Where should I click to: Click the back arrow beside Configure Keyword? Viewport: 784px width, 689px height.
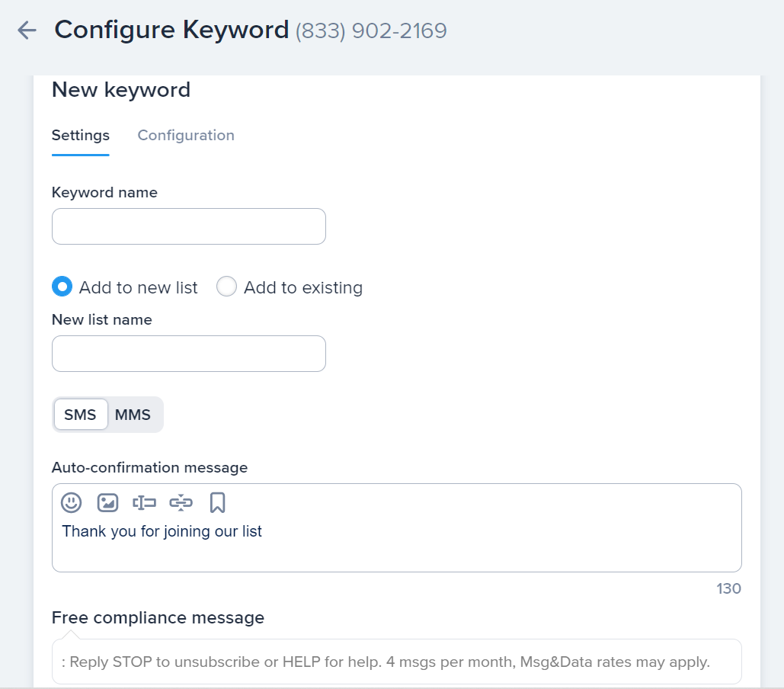[26, 30]
